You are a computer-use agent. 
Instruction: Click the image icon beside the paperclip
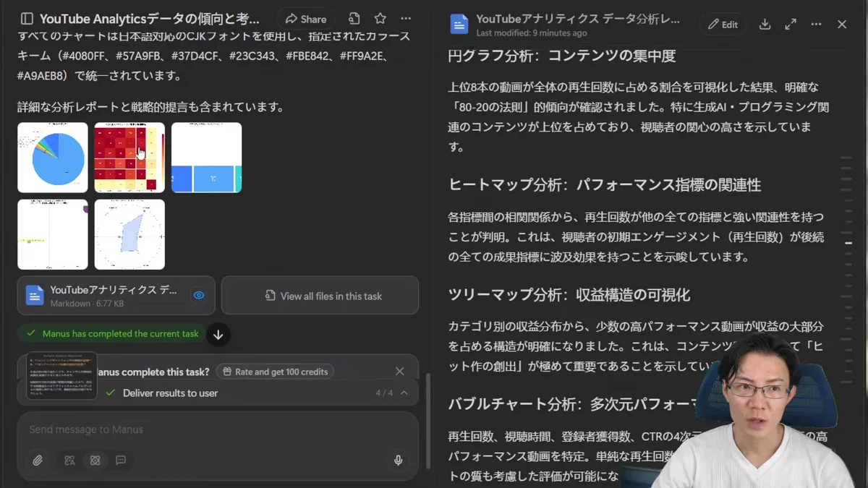coord(69,461)
